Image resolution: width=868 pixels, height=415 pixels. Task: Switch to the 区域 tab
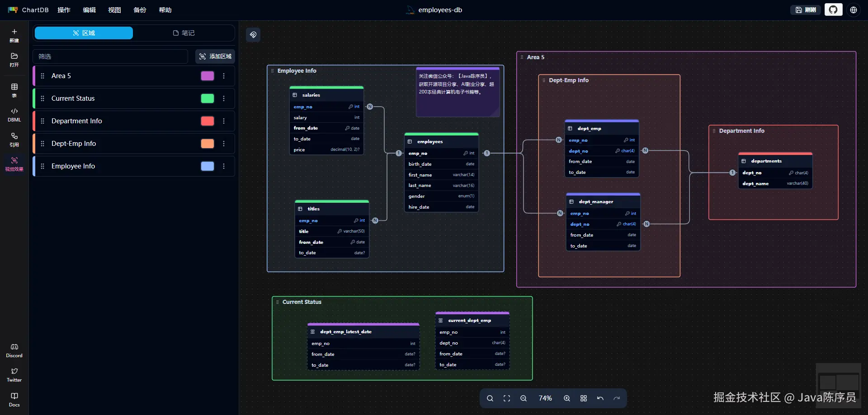(x=84, y=33)
